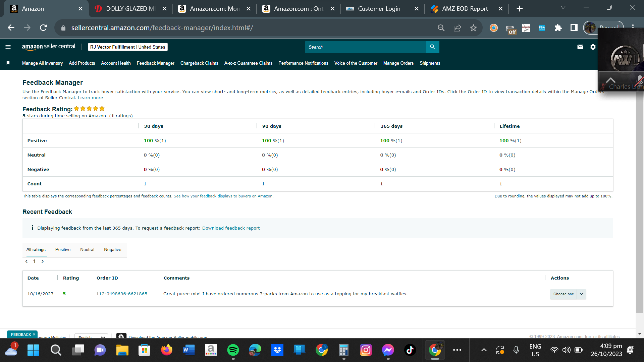Go to previous feedback page arrow
644x362 pixels.
coord(26,261)
